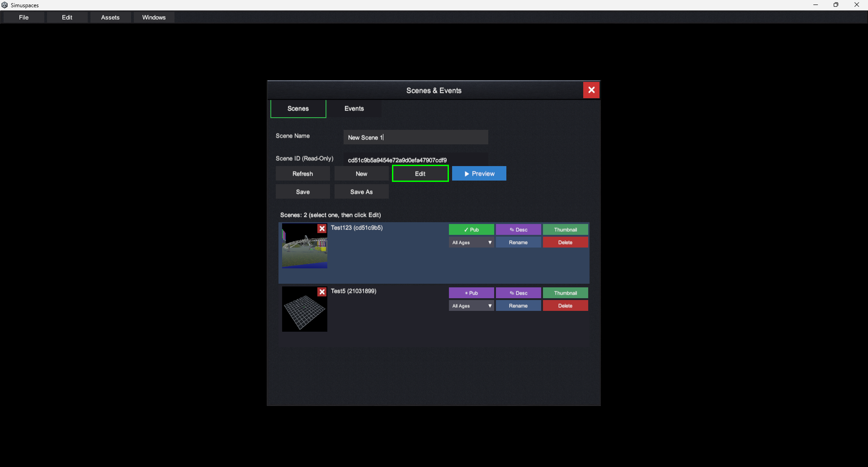The image size is (868, 467).
Task: Select scene row text Test123 (cd51c9b5)
Action: pyautogui.click(x=357, y=228)
